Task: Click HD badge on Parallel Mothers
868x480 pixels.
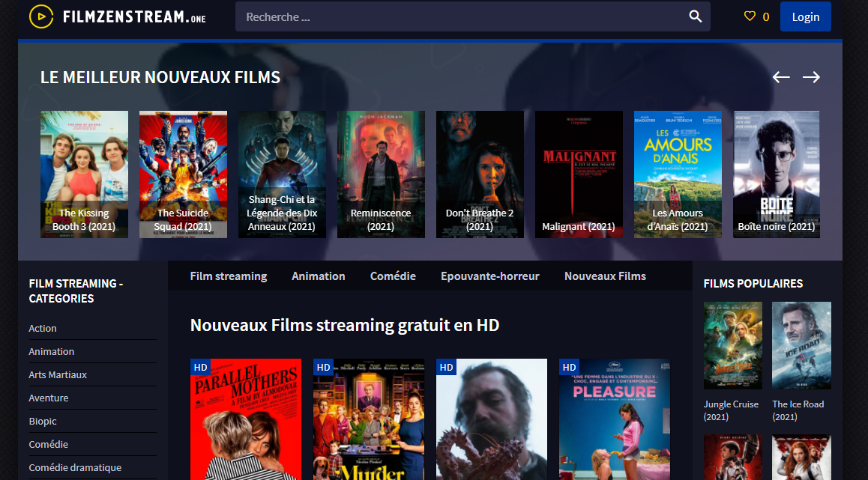Action: click(x=200, y=367)
